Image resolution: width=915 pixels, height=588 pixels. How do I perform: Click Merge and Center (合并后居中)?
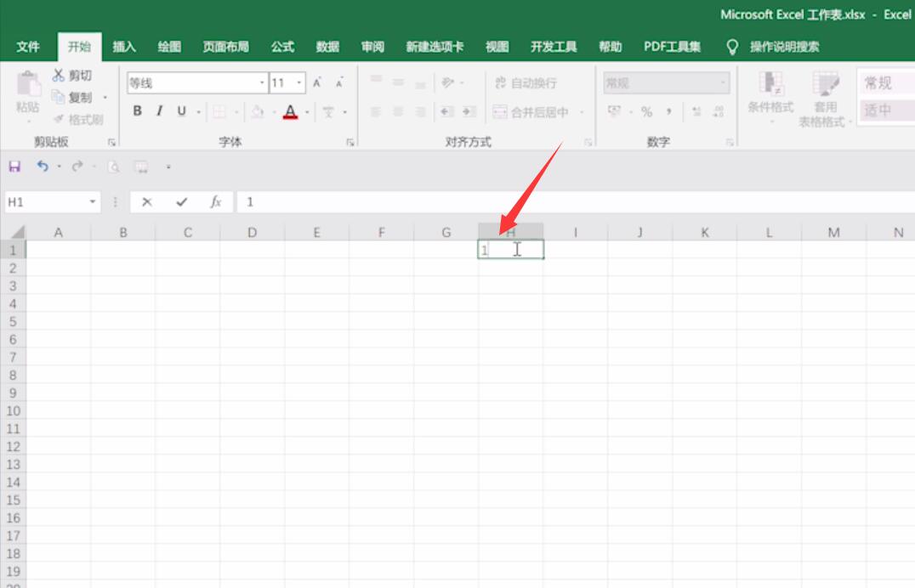(531, 112)
